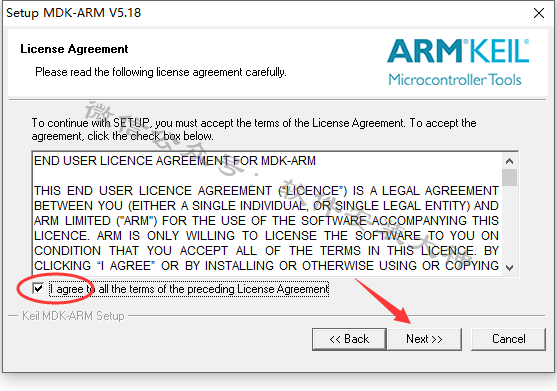Go back using the << Back button
The width and height of the screenshot is (557, 391).
(x=349, y=339)
